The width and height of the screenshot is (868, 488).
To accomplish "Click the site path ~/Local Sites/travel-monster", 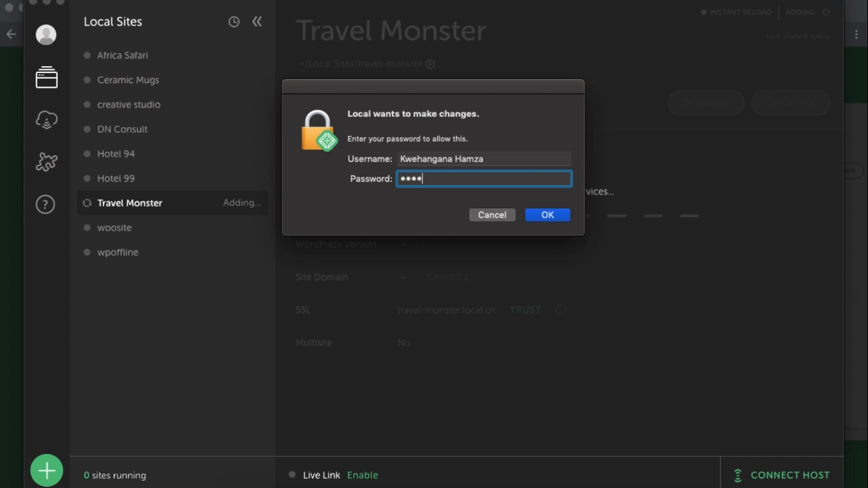I will click(x=360, y=64).
